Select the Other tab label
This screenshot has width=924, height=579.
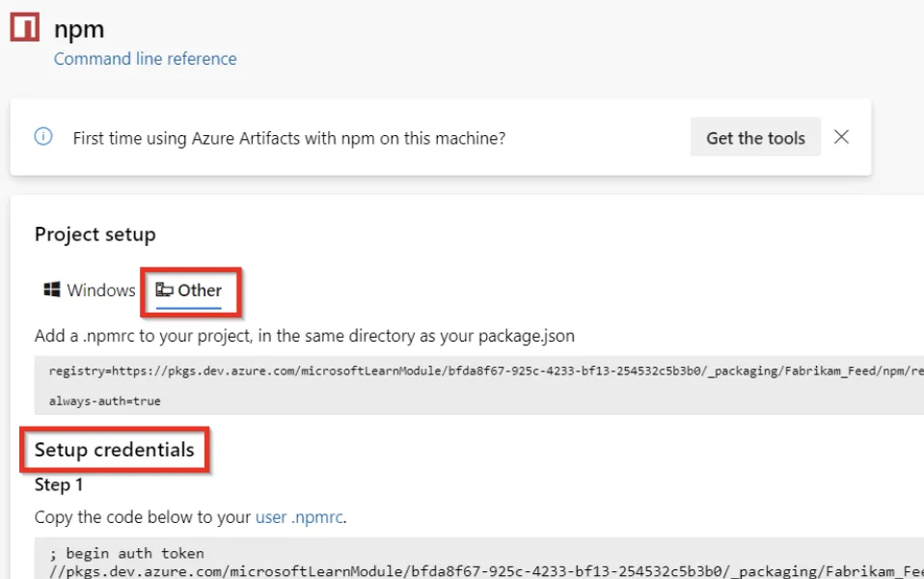tap(200, 290)
